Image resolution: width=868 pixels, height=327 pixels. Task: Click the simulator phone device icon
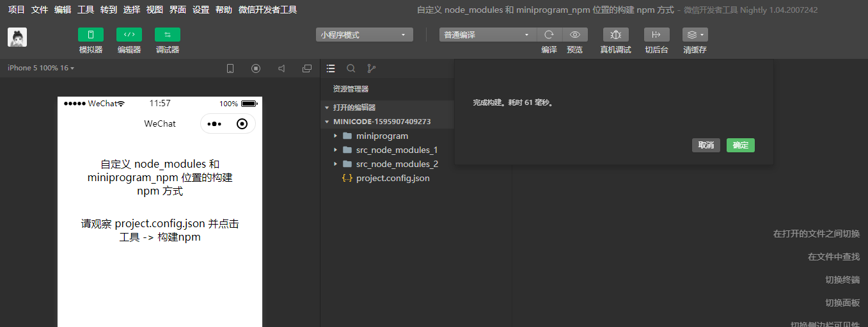[x=230, y=68]
